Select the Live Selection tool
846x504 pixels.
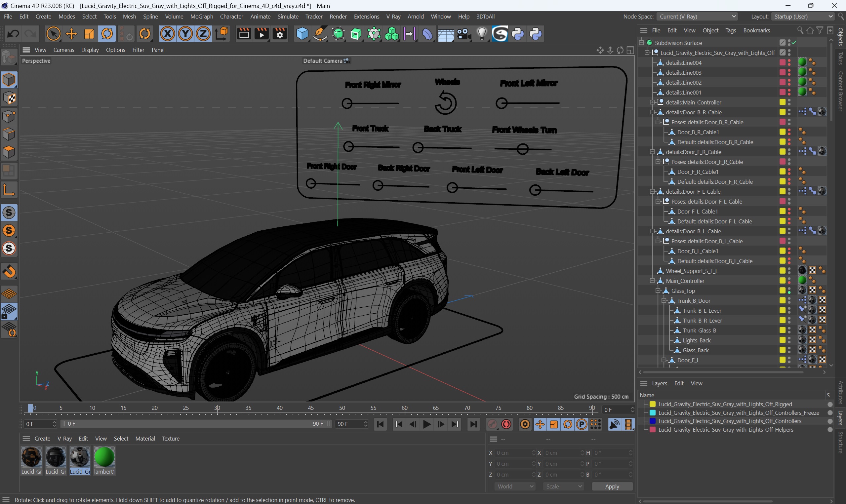click(53, 34)
